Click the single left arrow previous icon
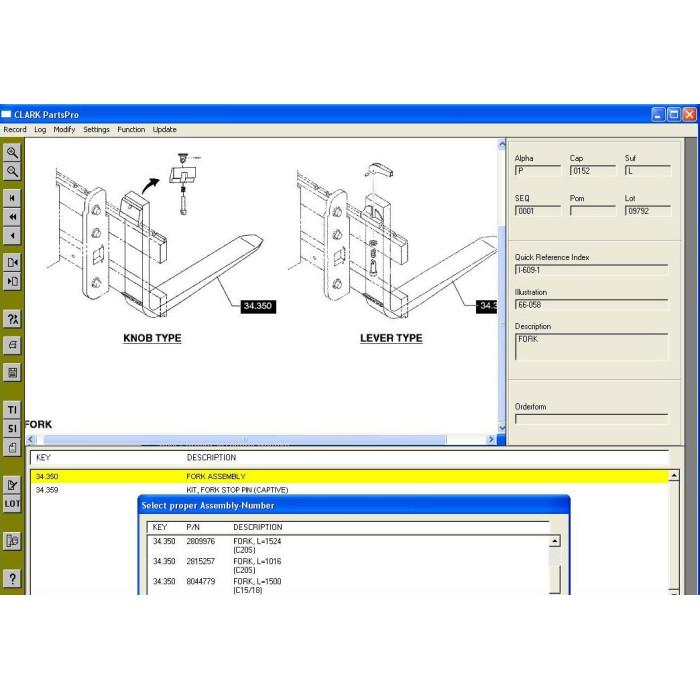 coord(12,236)
